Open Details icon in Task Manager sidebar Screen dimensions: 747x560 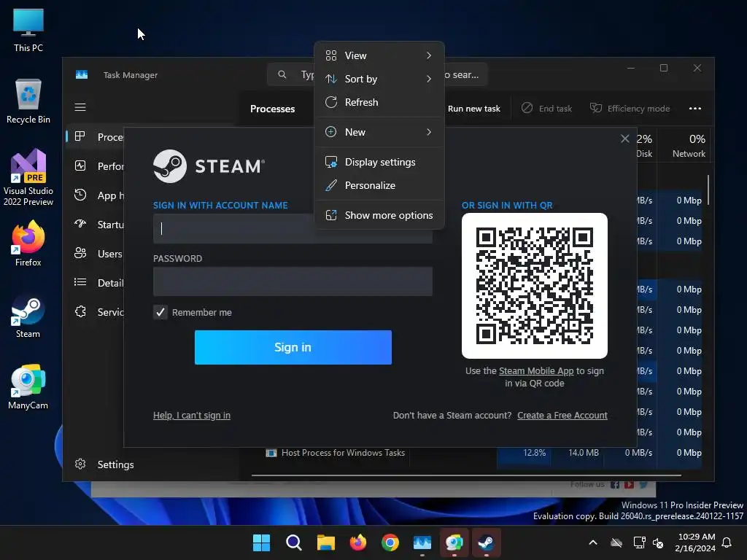(80, 282)
